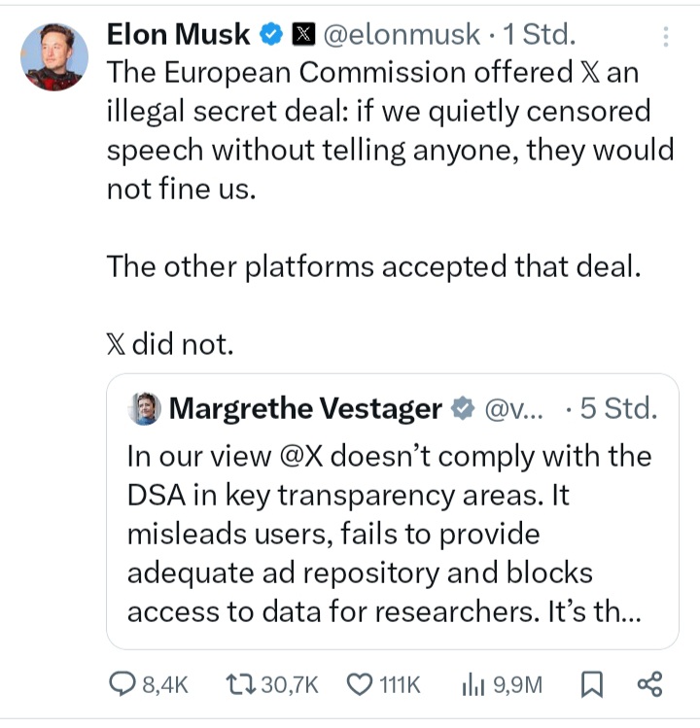The height and width of the screenshot is (728, 700).
Task: Click Vestager's verified badge icon
Action: tap(465, 409)
